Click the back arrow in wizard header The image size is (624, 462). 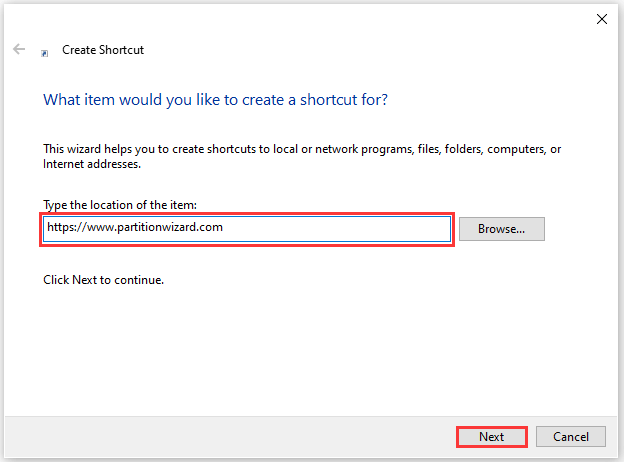pos(19,49)
